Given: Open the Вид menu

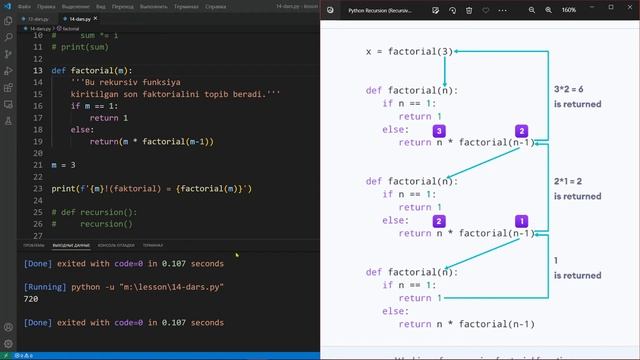Looking at the screenshot, I should tap(101, 7).
